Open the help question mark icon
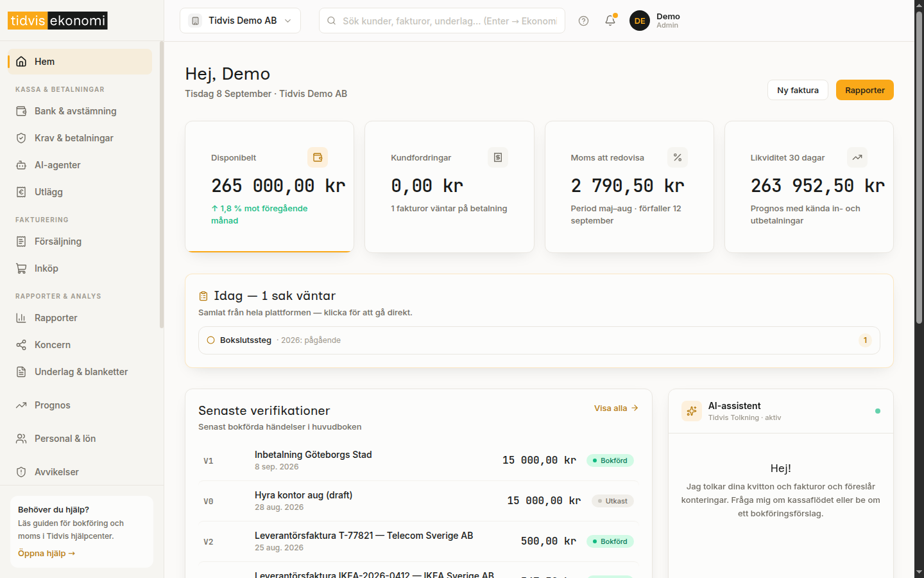Screen dimensions: 924x578 (x=583, y=21)
